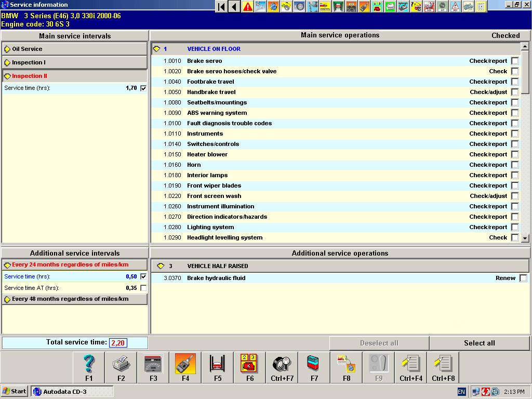Screen dimensions: 532x399
Task: Select the Seatbelts/mountings row text
Action: (217, 102)
